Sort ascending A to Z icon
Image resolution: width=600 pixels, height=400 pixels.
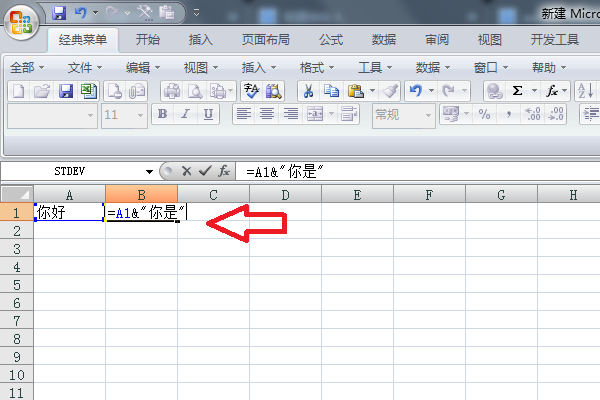[585, 91]
